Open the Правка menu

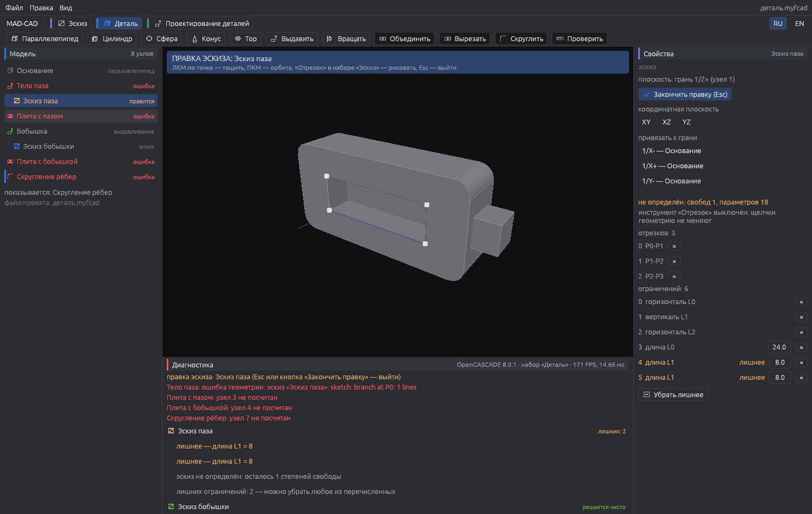(x=41, y=8)
